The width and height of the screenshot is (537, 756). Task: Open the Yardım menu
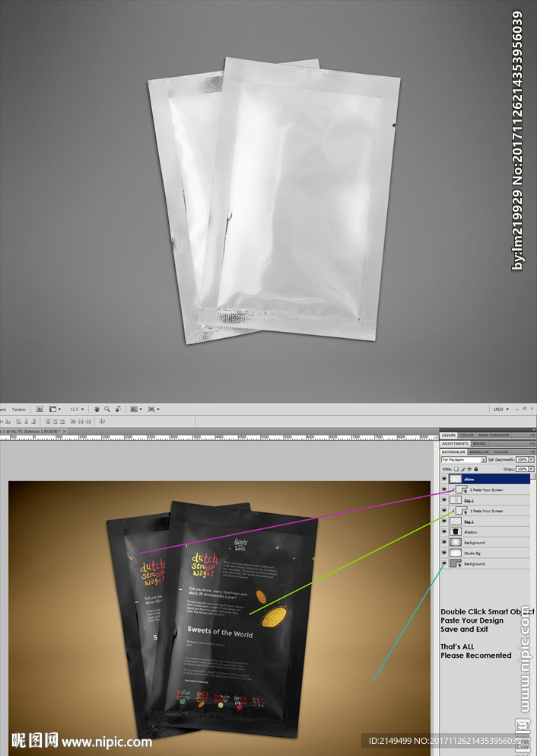click(x=19, y=410)
